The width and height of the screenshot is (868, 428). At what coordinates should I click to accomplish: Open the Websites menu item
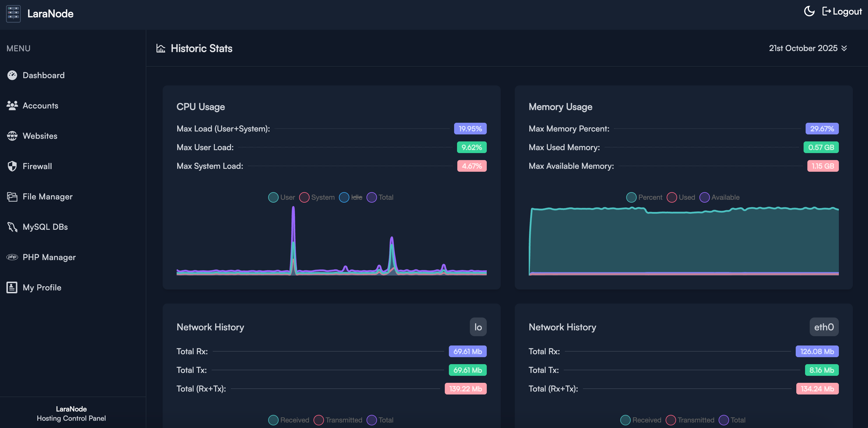coord(40,136)
